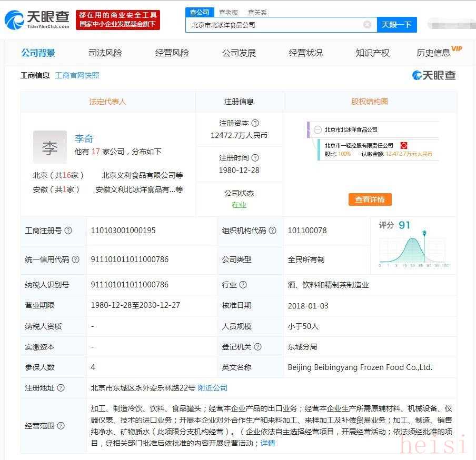Viewport: 476px width, 460px height.
Task: Open the 经营风险 section tab
Action: (x=172, y=53)
